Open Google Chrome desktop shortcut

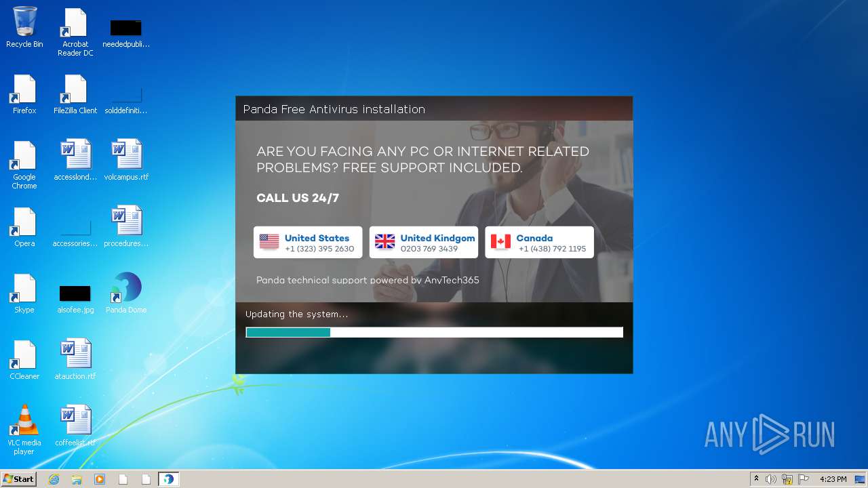[x=24, y=164]
